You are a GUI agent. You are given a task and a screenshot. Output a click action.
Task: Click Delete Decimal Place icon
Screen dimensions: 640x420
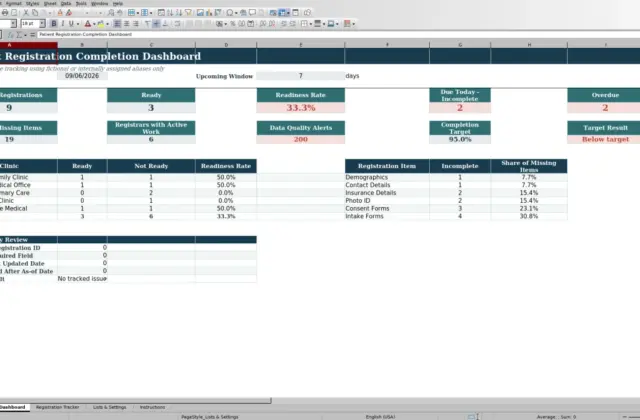click(x=271, y=24)
